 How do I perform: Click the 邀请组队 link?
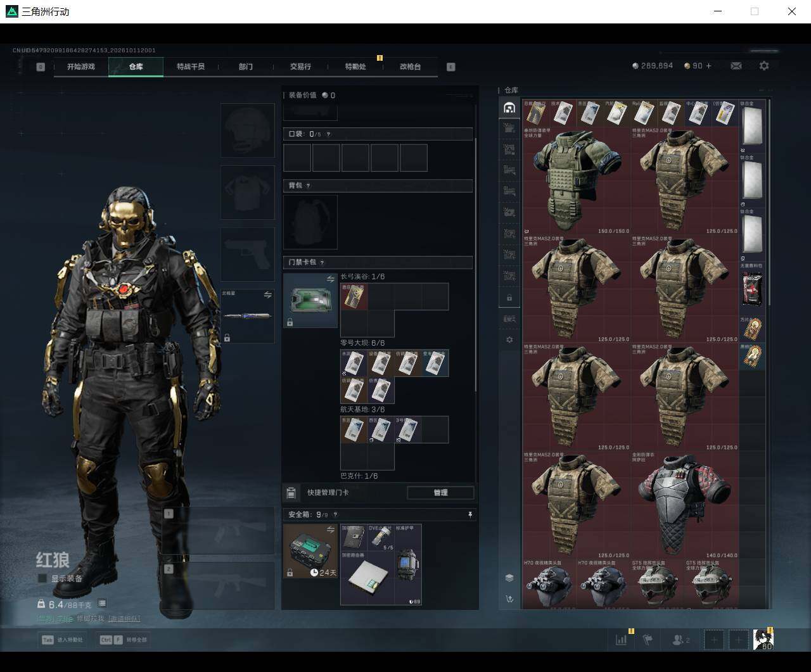click(124, 618)
